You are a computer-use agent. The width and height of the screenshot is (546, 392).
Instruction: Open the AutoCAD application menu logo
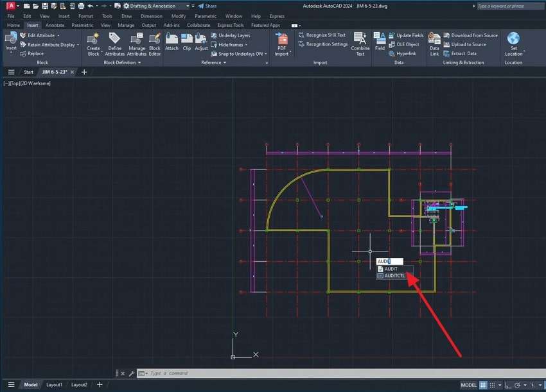(x=11, y=6)
